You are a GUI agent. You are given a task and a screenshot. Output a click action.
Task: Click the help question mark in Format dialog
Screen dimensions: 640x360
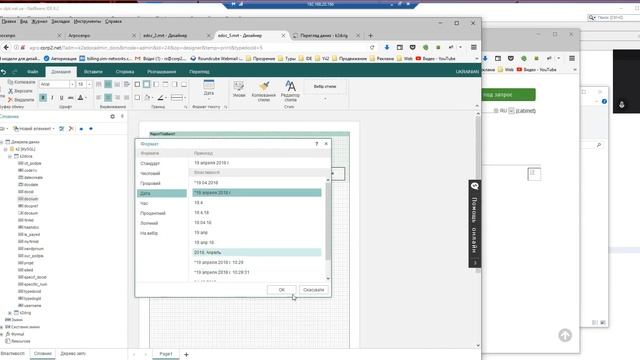click(x=316, y=144)
